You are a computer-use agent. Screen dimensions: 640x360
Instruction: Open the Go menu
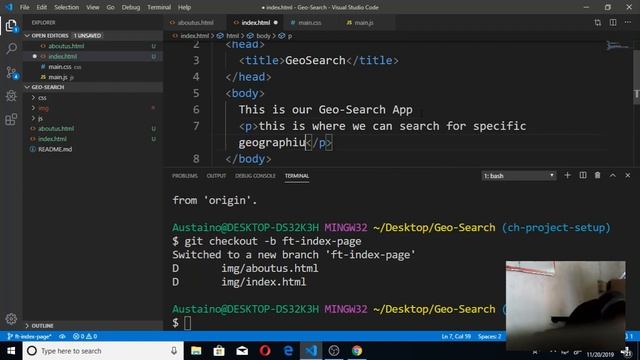coord(111,7)
